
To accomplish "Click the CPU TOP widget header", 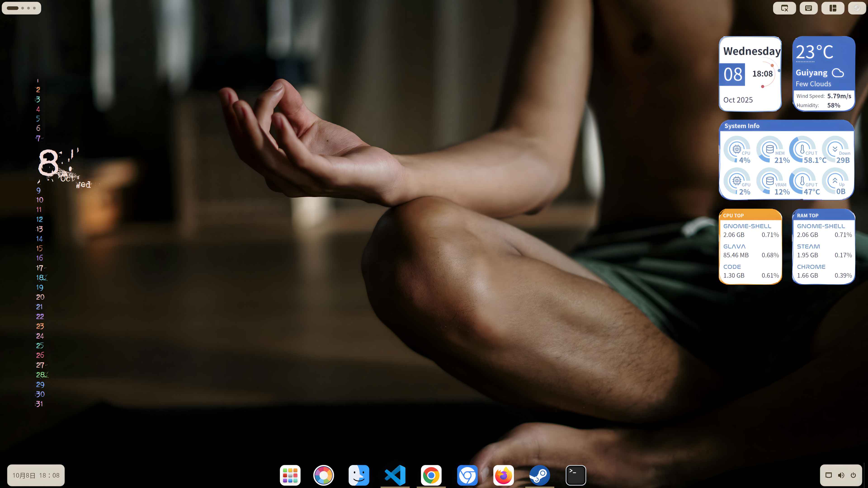I will [x=750, y=215].
